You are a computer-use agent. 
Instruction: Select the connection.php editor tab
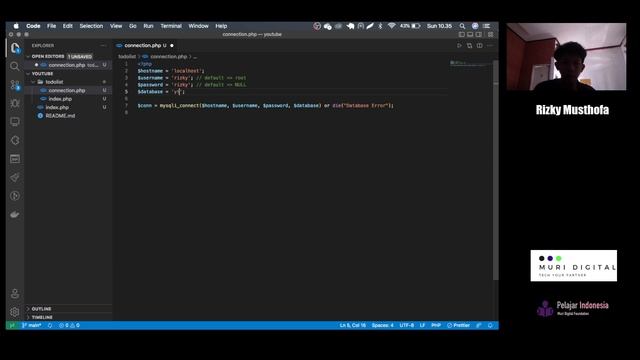click(145, 46)
